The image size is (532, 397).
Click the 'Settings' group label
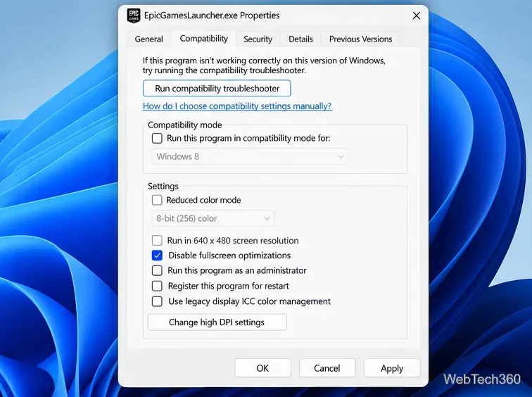163,186
